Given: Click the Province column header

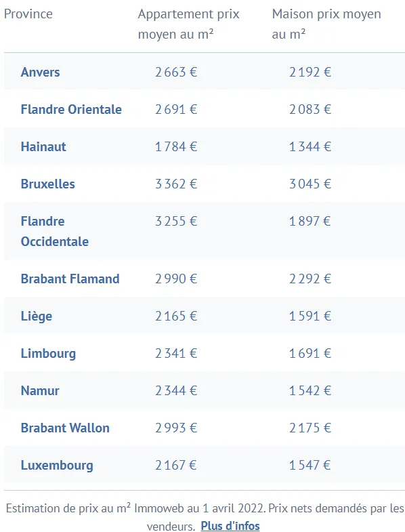Looking at the screenshot, I should [x=28, y=14].
